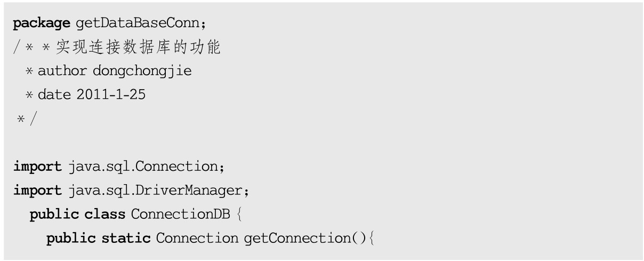The width and height of the screenshot is (644, 261).
Task: Click the word 'date' in the comment
Action: click(x=54, y=94)
